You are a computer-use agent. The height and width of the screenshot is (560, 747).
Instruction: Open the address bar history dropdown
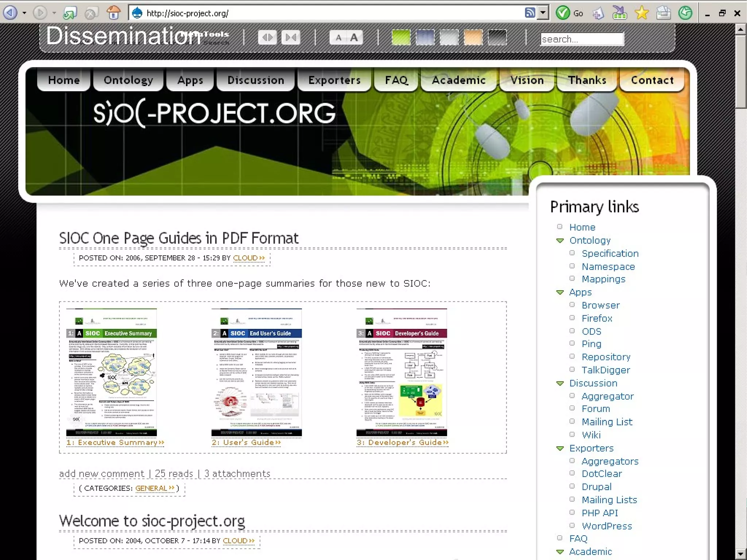point(543,13)
